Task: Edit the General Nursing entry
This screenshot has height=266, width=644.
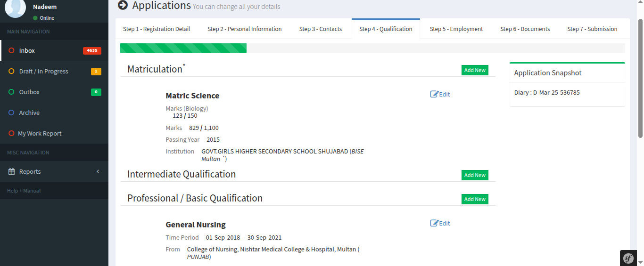Action: [x=440, y=223]
